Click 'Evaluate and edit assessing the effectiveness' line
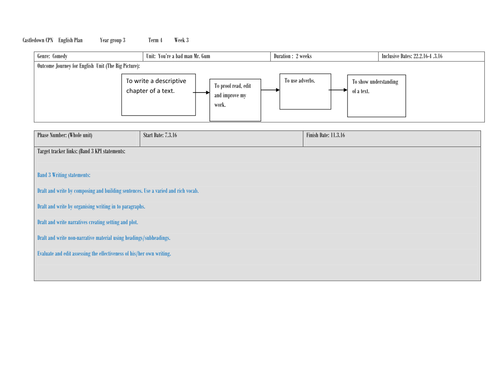500x386 pixels. click(104, 254)
